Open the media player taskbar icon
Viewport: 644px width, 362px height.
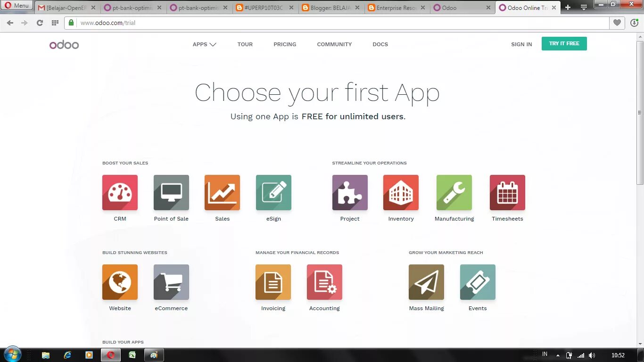(89, 355)
